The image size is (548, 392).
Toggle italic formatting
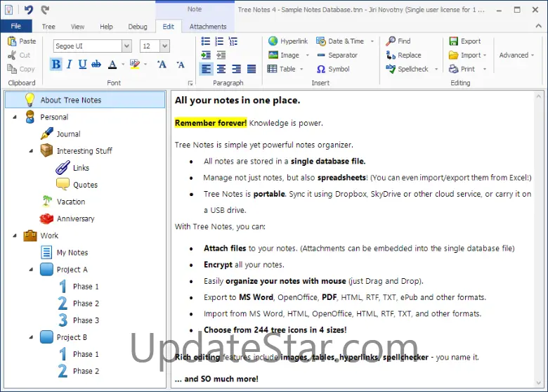tap(69, 65)
